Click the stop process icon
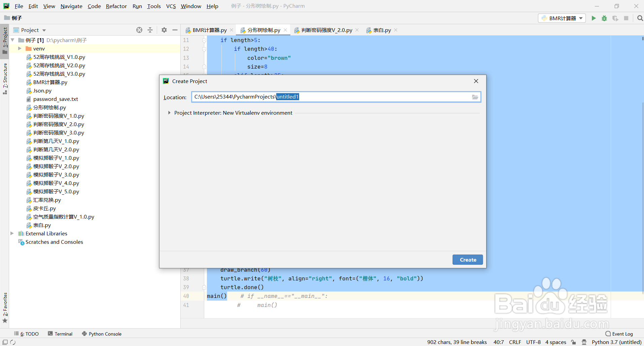The width and height of the screenshot is (644, 346). click(x=626, y=18)
